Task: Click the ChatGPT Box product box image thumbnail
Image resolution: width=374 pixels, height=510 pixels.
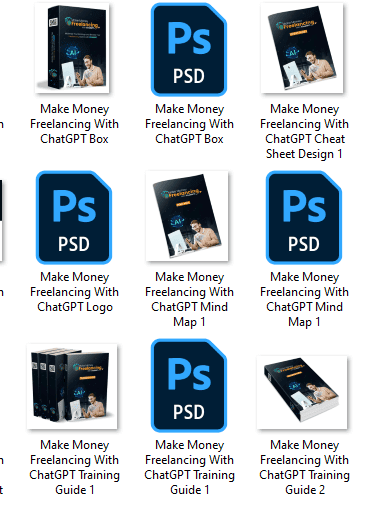Action: pyautogui.click(x=72, y=48)
